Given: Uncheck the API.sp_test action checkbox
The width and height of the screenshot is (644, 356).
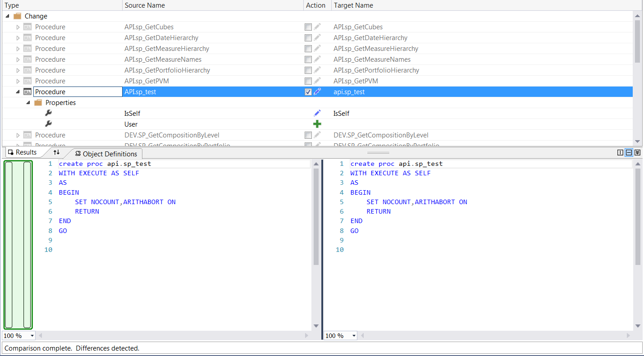Looking at the screenshot, I should click(308, 92).
